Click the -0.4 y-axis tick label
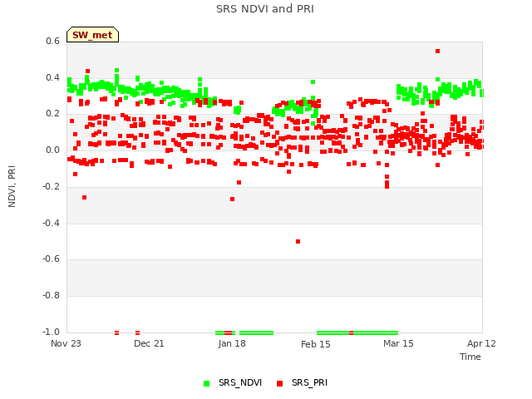This screenshot has height=399, width=532. pyautogui.click(x=51, y=223)
